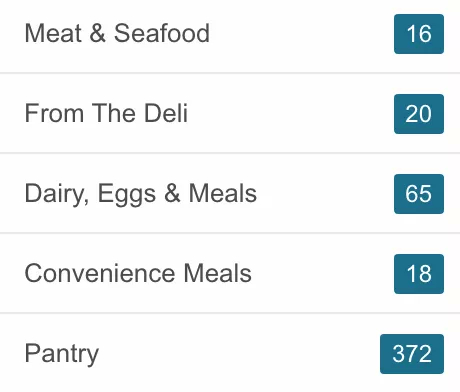
Task: Click the 20 count badge
Action: pos(419,114)
